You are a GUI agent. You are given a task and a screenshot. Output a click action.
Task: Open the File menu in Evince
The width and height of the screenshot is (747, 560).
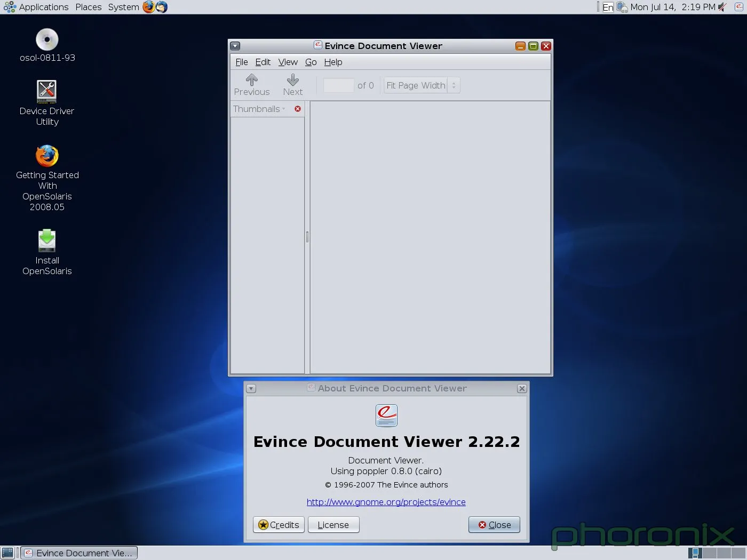click(x=242, y=62)
